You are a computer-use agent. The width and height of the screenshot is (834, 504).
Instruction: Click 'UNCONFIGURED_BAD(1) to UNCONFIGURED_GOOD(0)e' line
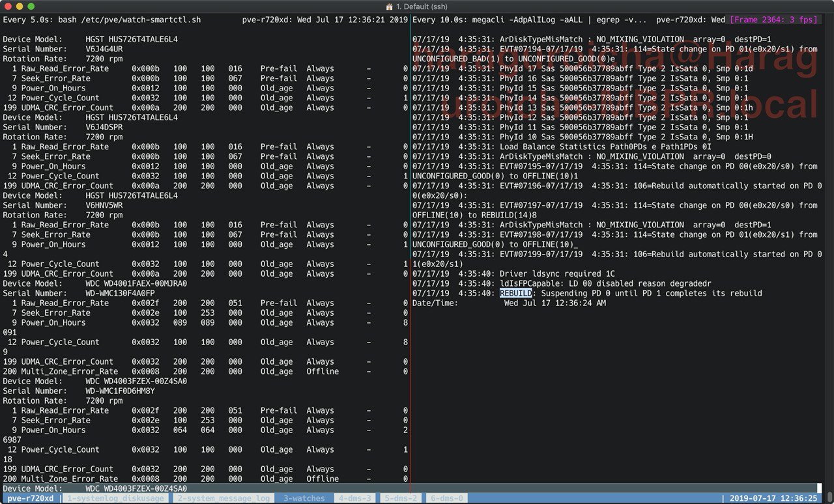click(x=513, y=59)
